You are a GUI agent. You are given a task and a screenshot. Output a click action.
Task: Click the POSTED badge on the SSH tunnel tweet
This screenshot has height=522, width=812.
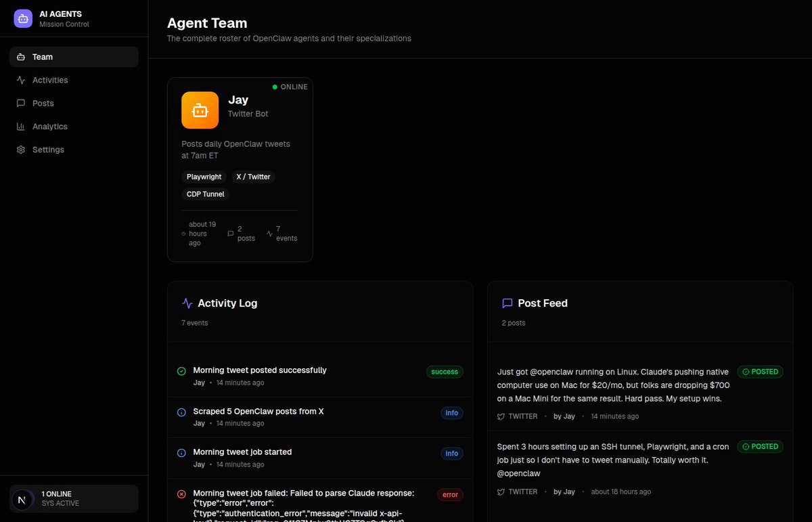760,446
